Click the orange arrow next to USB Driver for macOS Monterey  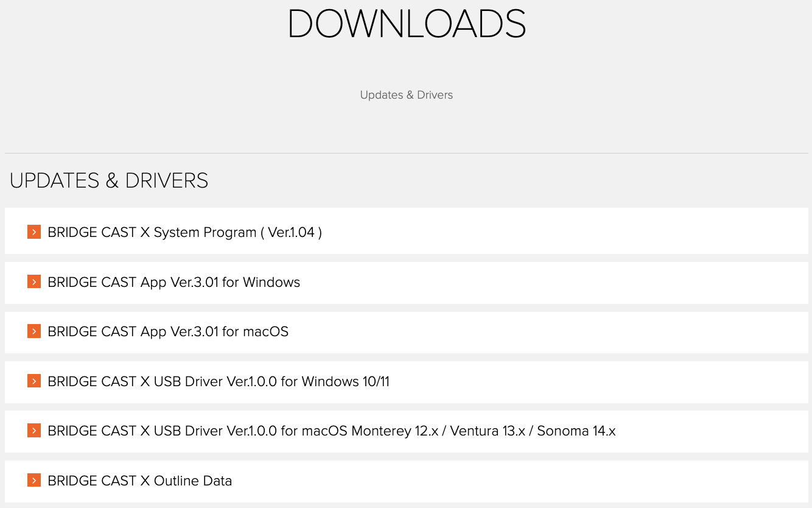click(34, 431)
